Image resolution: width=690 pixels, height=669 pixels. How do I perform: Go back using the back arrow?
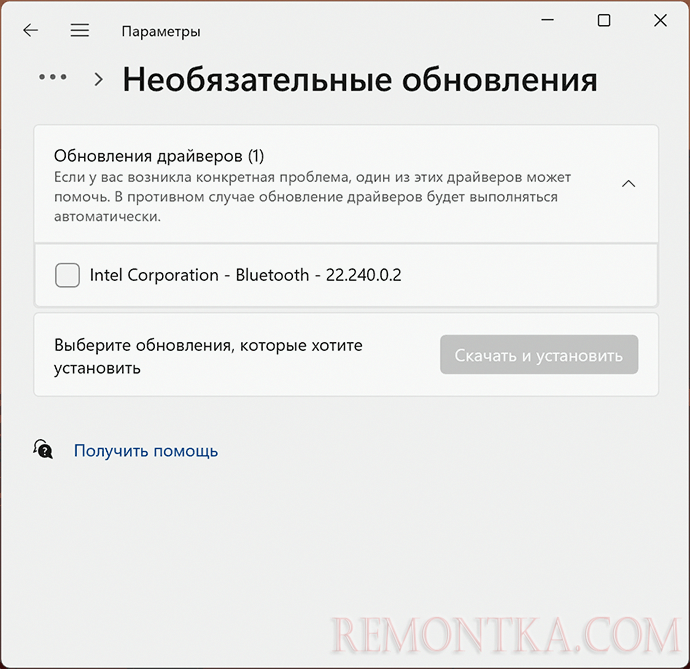click(31, 30)
